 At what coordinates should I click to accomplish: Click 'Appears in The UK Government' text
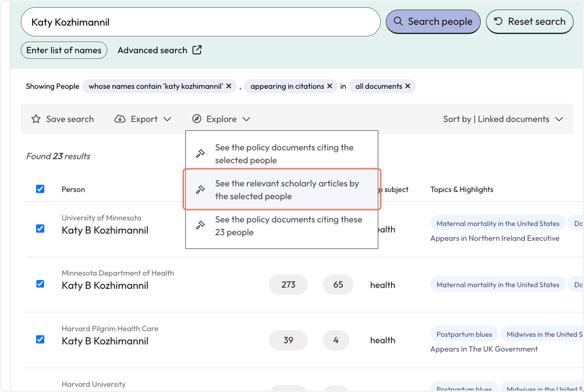pos(484,349)
